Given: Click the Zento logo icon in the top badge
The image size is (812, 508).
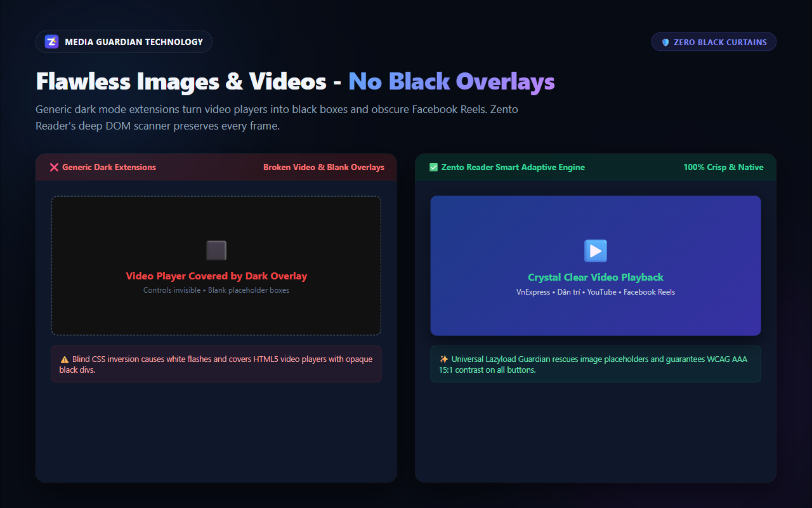Looking at the screenshot, I should point(52,42).
